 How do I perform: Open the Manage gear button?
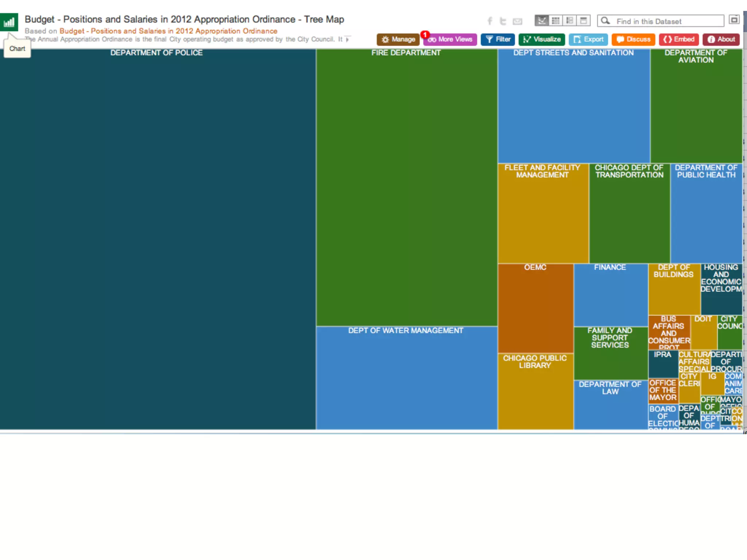(x=398, y=39)
